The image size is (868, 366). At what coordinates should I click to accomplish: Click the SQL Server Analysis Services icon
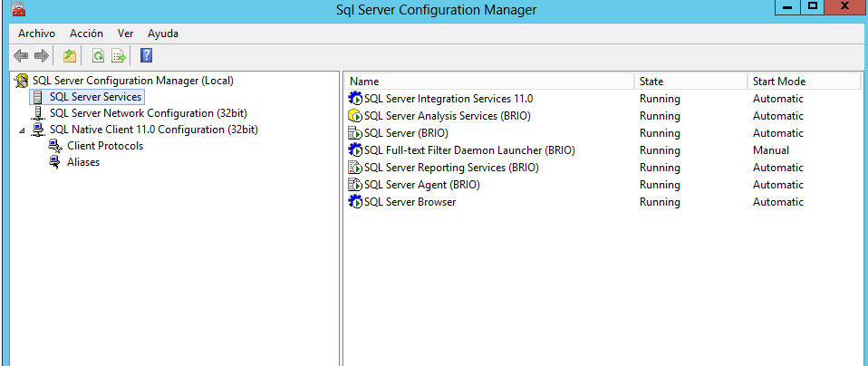tap(355, 116)
